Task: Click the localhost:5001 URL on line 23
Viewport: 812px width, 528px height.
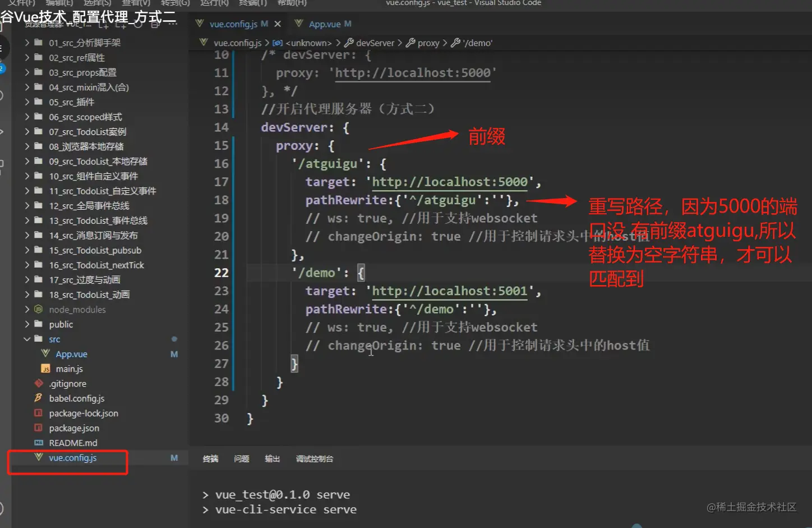Action: click(x=450, y=291)
